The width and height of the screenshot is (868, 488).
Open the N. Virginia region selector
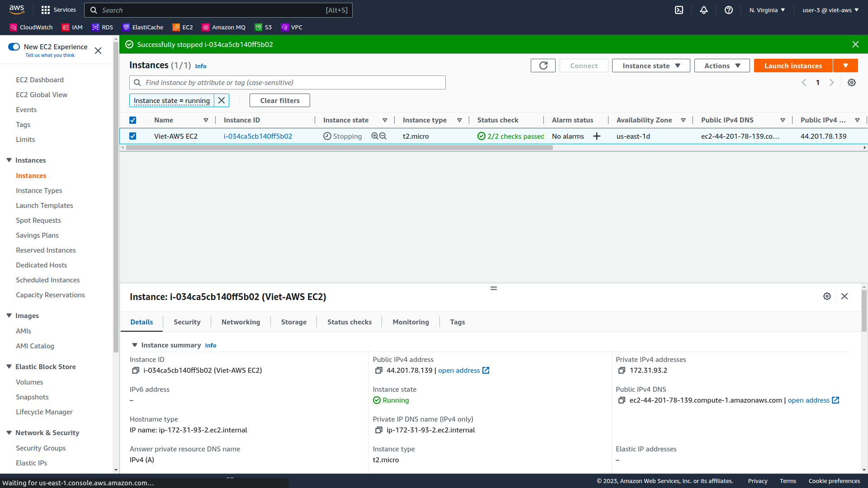[x=767, y=10]
